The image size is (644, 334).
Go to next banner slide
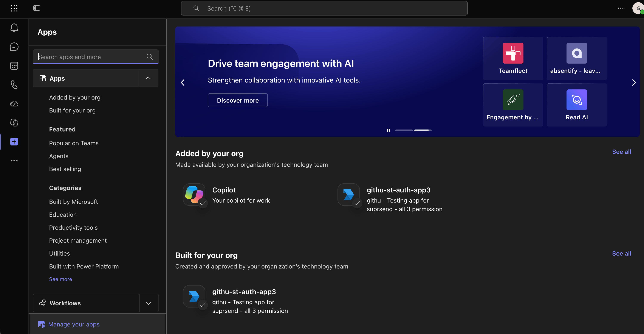tap(634, 82)
